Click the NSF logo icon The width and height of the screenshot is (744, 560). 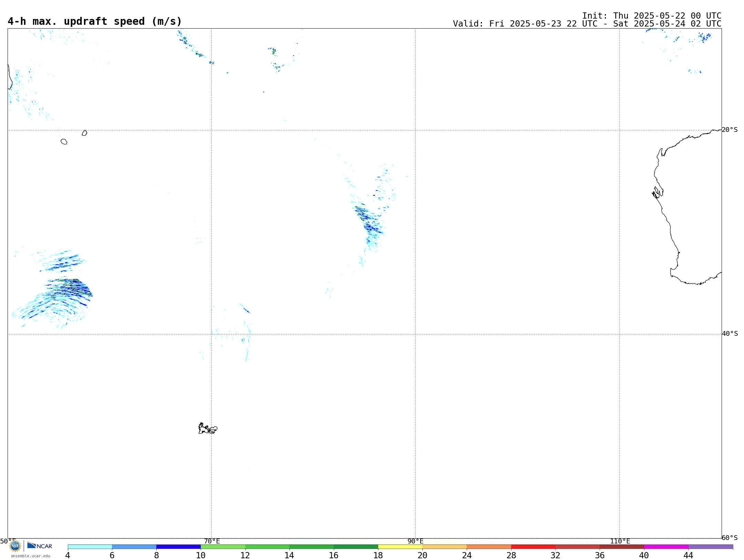point(15,546)
